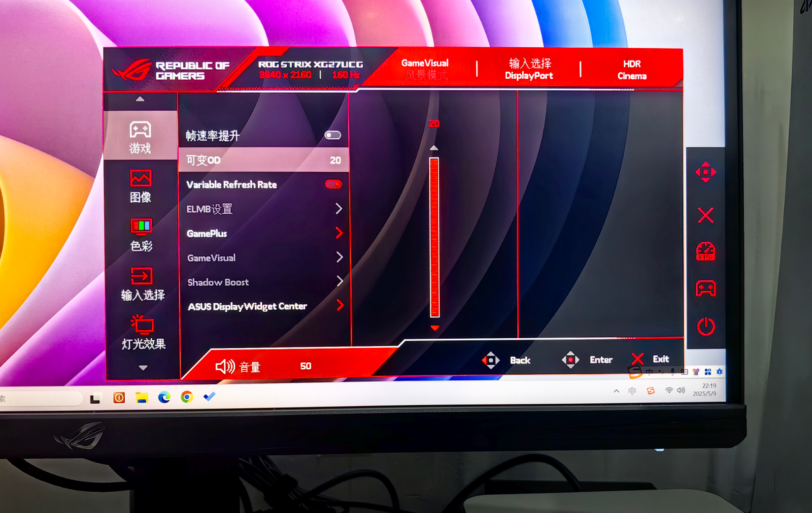Image resolution: width=812 pixels, height=513 pixels.
Task: Click the sidebar scroll-down arrow below 灯光效果
Action: (143, 368)
